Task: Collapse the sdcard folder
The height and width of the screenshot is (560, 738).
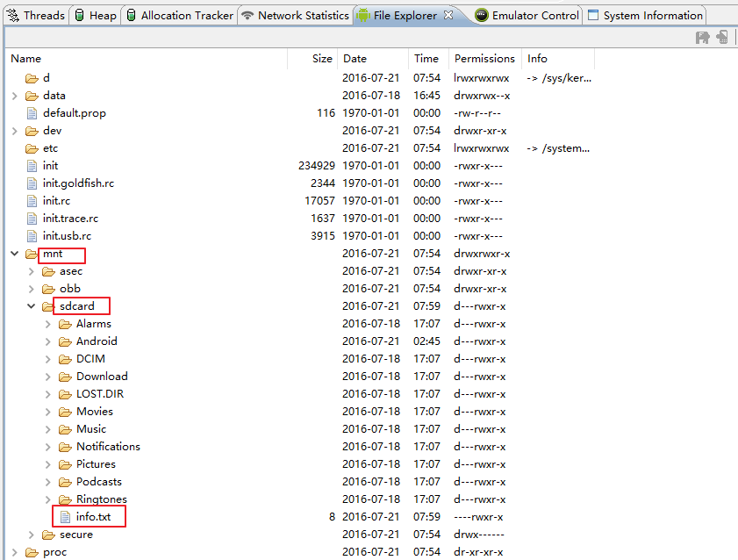Action: (x=32, y=306)
